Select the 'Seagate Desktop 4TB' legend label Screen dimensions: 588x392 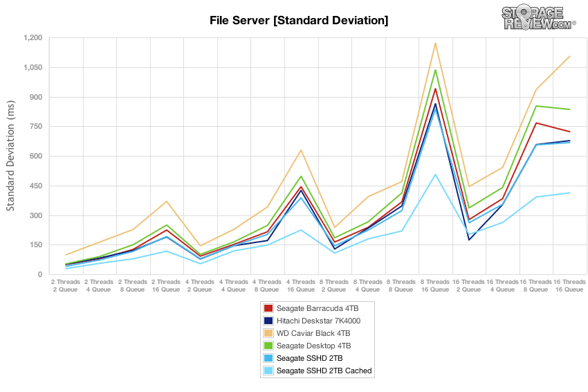pos(313,346)
